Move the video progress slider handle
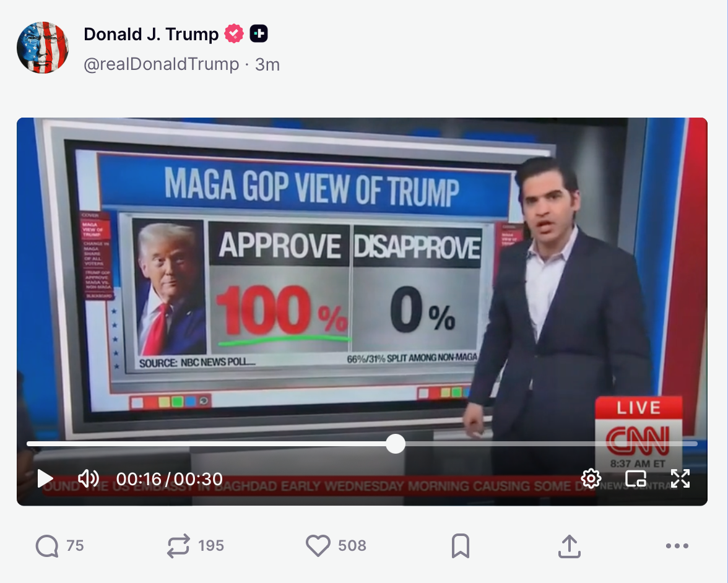This screenshot has width=728, height=583. (x=396, y=444)
